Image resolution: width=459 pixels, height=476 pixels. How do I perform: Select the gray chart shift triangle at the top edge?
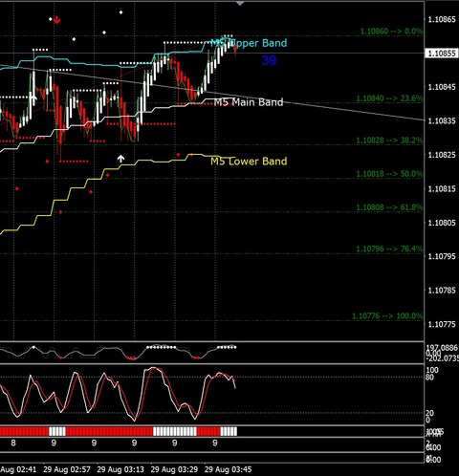click(x=240, y=4)
